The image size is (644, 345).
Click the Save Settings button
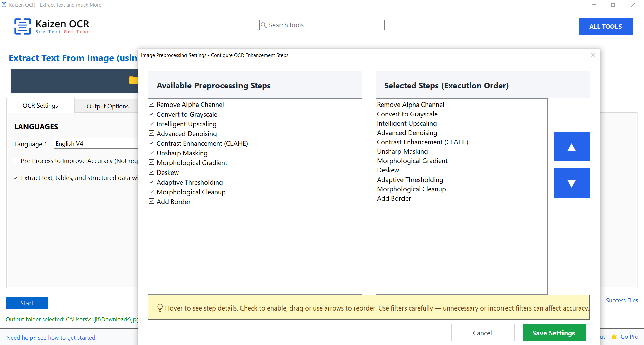click(553, 333)
